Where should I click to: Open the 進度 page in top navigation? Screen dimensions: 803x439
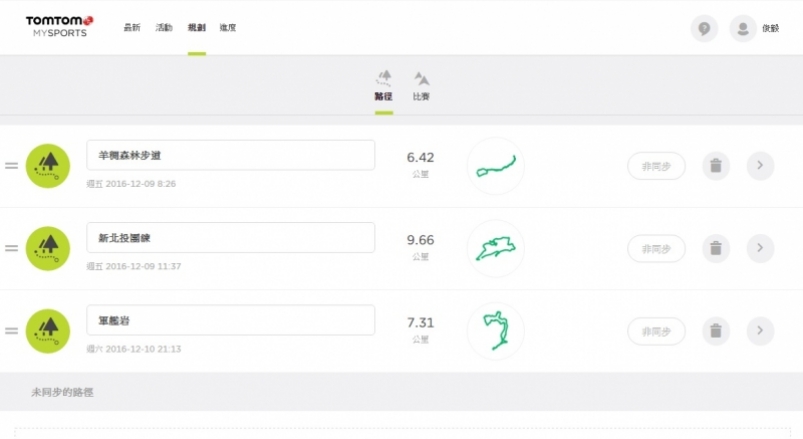pos(227,28)
